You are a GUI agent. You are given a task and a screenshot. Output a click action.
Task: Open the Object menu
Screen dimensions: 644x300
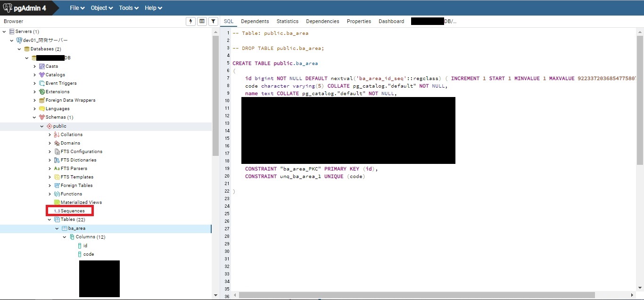pos(102,8)
